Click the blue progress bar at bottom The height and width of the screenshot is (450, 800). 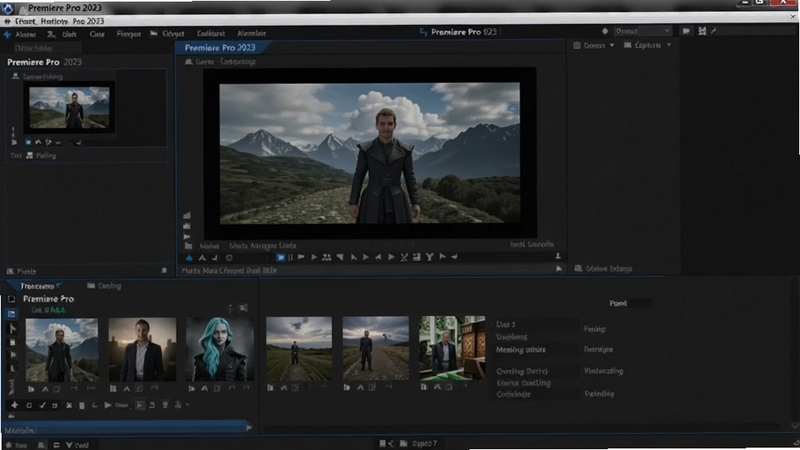pyautogui.click(x=126, y=426)
